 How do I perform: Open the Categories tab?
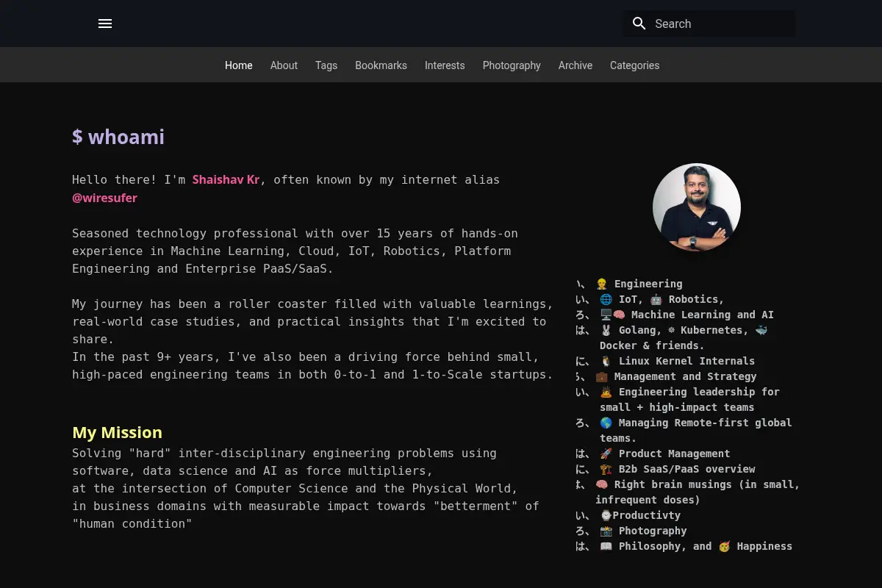[x=634, y=65]
